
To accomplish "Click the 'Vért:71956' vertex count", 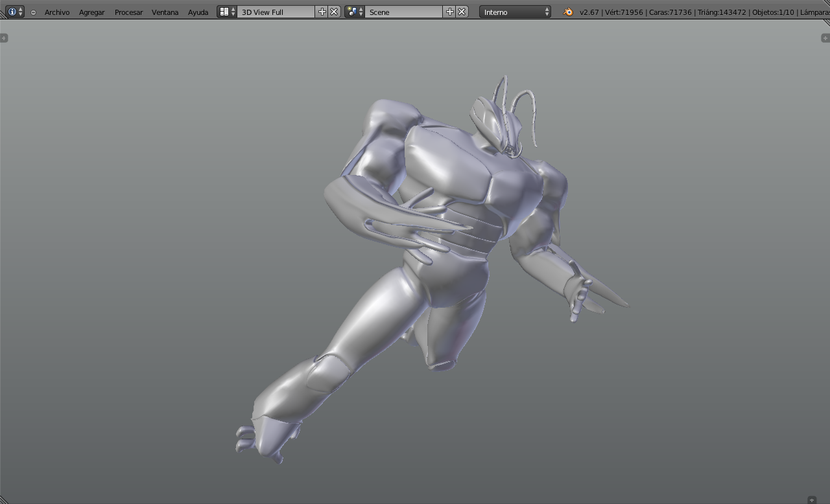I will [624, 12].
